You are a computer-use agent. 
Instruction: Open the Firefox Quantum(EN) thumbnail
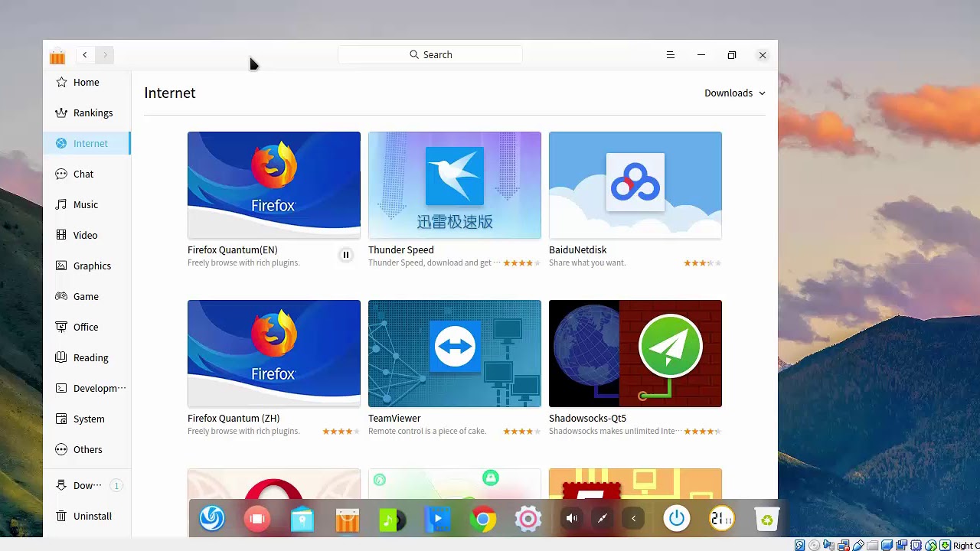(274, 185)
